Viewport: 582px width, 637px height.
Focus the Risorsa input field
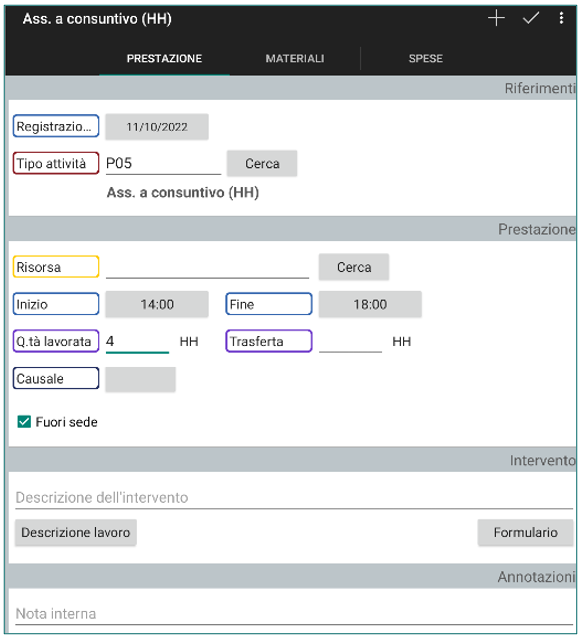pos(207,267)
